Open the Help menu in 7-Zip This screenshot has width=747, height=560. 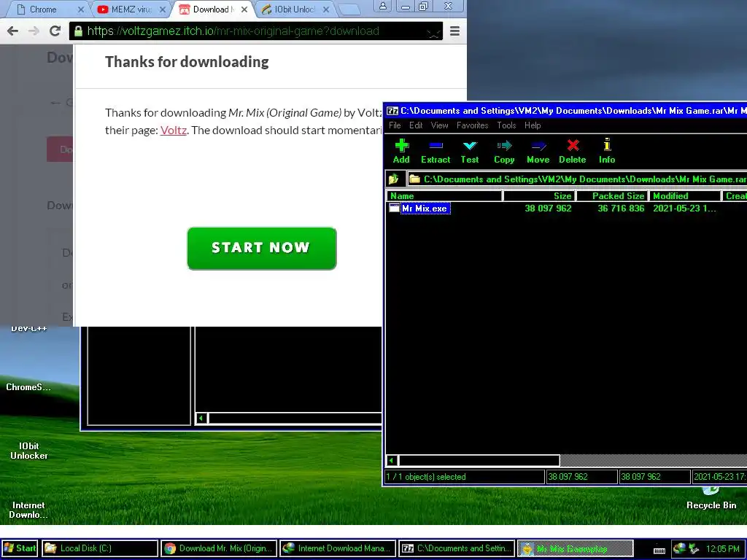[533, 125]
